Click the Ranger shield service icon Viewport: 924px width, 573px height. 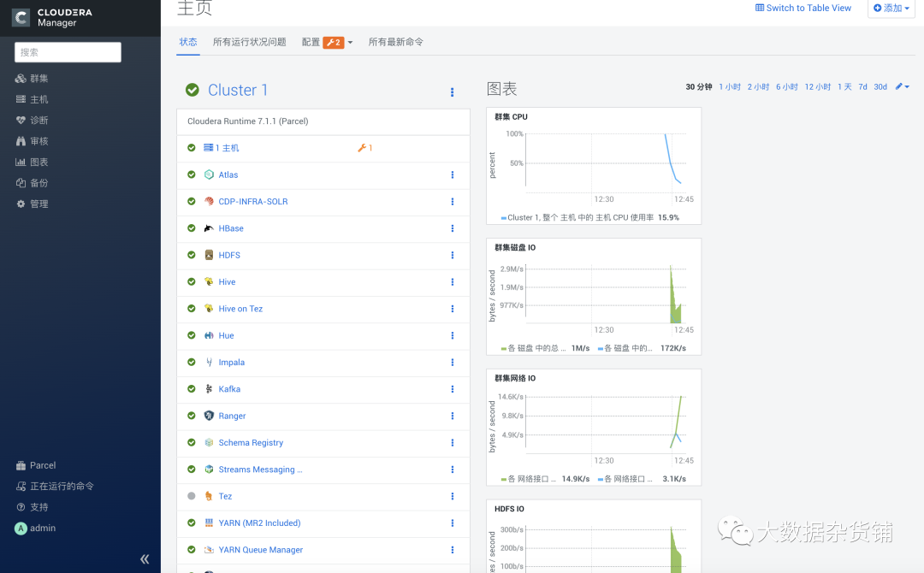[209, 416]
